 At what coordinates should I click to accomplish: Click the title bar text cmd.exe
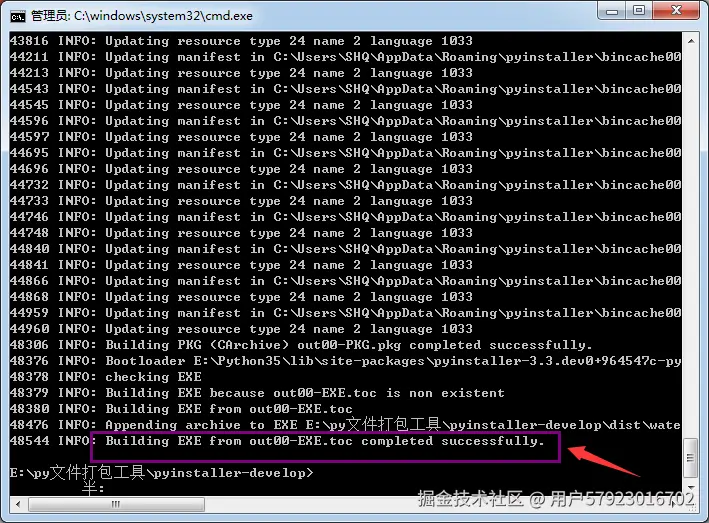[x=229, y=16]
